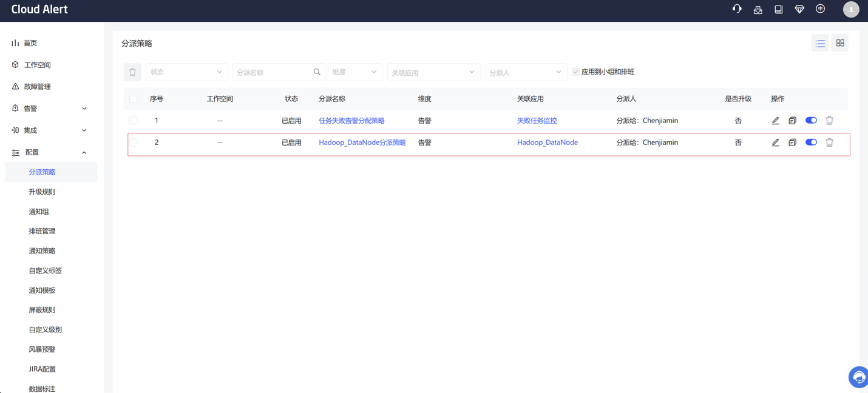The height and width of the screenshot is (393, 868).
Task: Open the documentation book icon in header
Action: click(x=779, y=9)
